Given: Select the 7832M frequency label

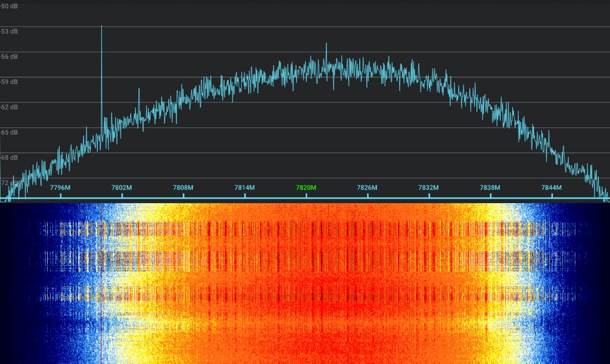Looking at the screenshot, I should [428, 188].
